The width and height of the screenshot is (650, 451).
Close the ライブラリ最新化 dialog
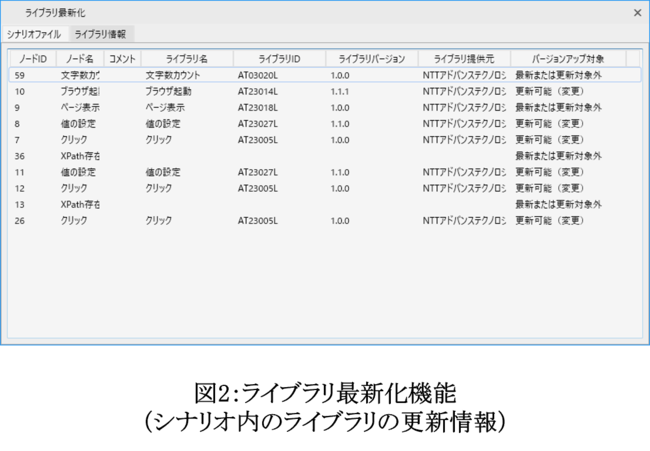(637, 13)
